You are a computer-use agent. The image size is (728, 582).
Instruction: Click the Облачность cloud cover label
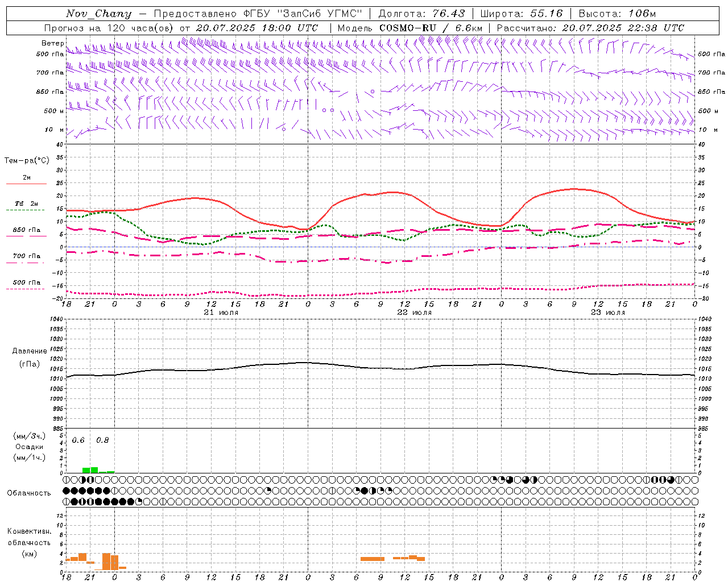click(x=29, y=493)
